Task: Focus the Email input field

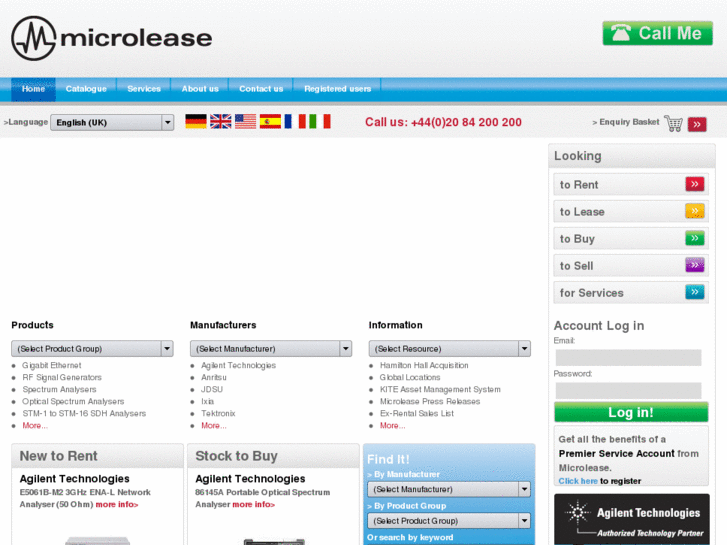Action: point(628,358)
